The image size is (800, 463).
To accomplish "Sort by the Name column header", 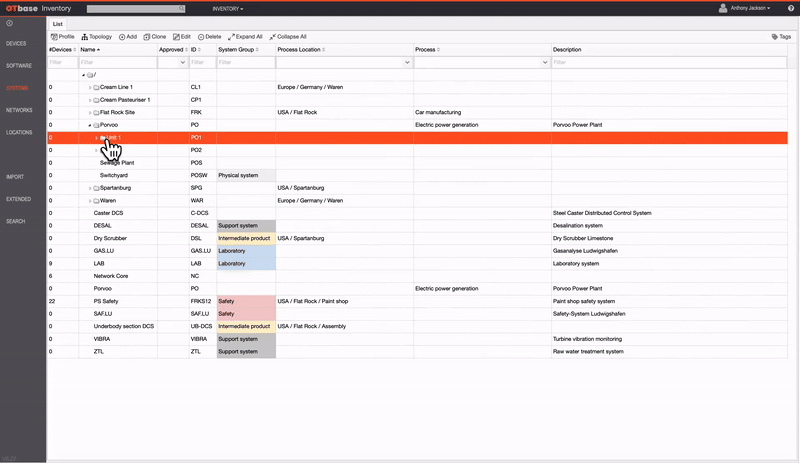I will (x=118, y=50).
